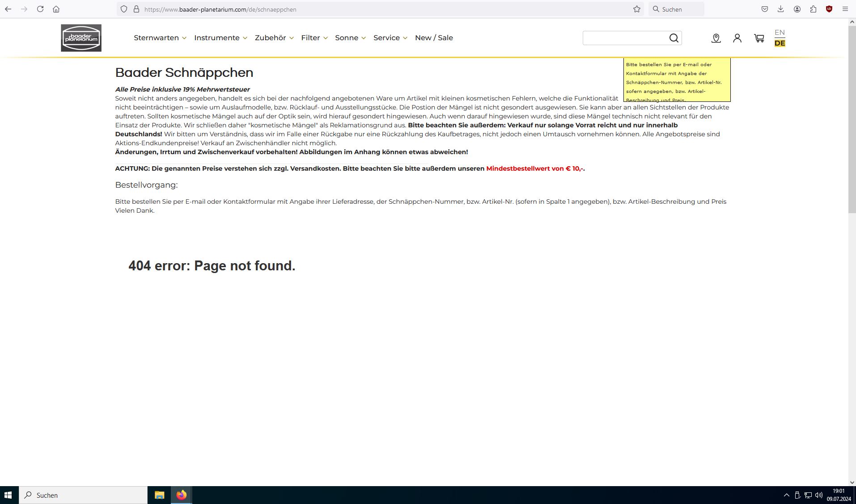Click the uBlock Origin extension icon

[x=829, y=9]
